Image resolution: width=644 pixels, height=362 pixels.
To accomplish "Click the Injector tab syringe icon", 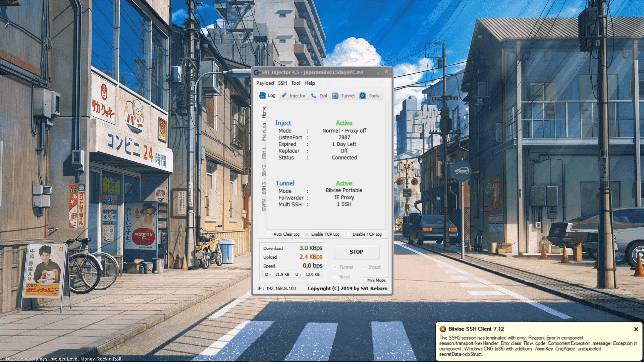I will pos(284,96).
